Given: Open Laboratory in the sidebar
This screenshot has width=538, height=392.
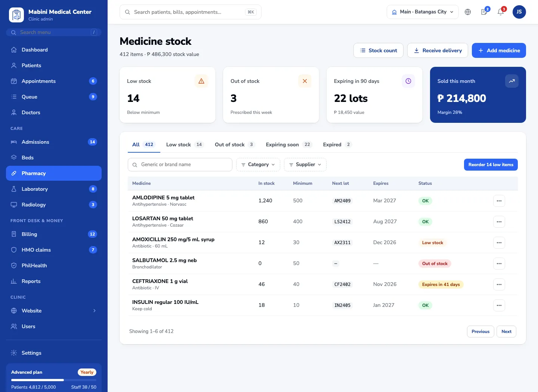Looking at the screenshot, I should [54, 189].
